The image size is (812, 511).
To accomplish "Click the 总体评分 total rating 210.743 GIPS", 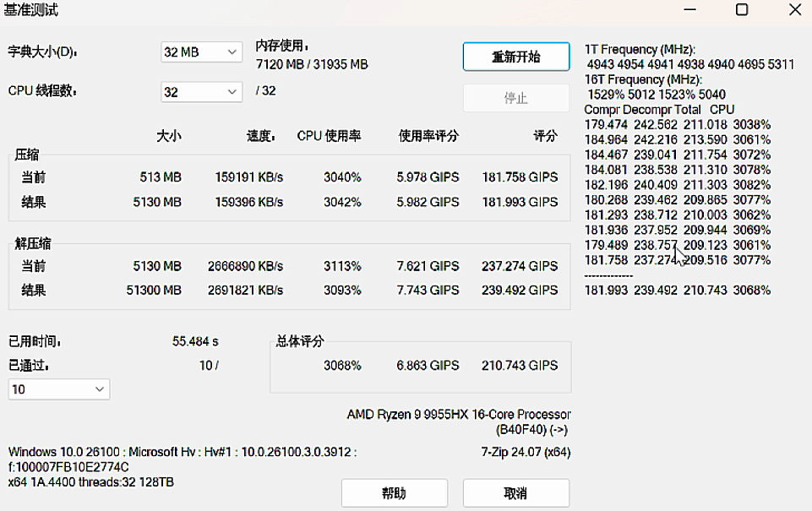I will click(520, 366).
